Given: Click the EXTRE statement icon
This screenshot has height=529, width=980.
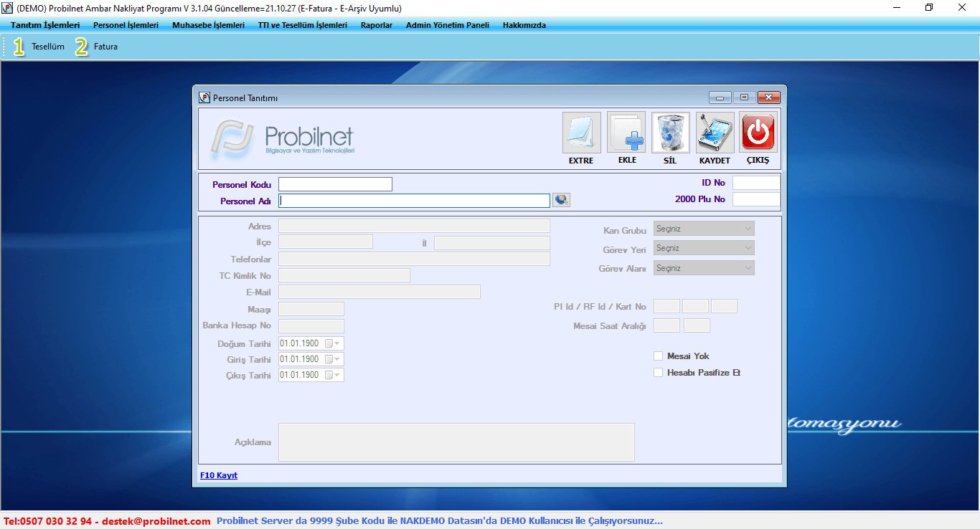Looking at the screenshot, I should (581, 133).
